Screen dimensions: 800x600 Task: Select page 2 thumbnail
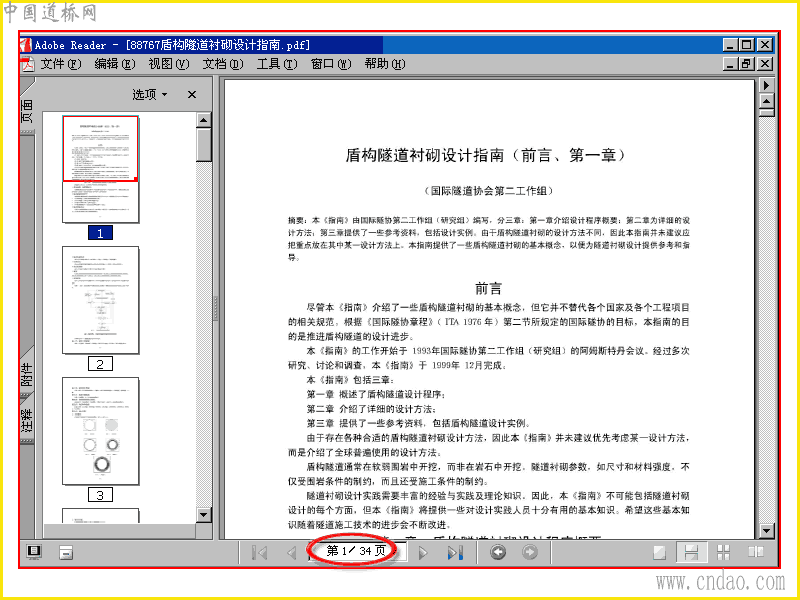(101, 300)
